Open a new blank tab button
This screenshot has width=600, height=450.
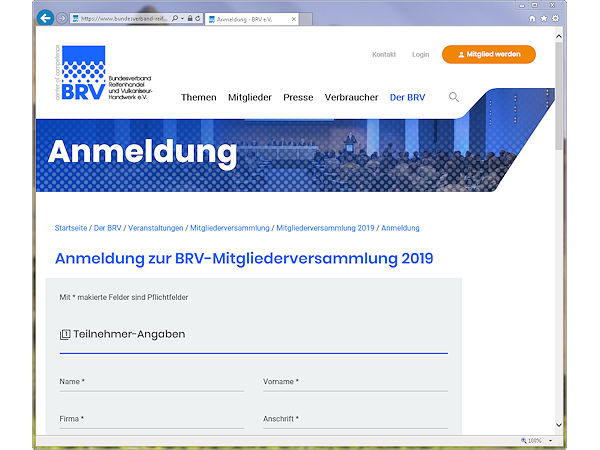305,19
